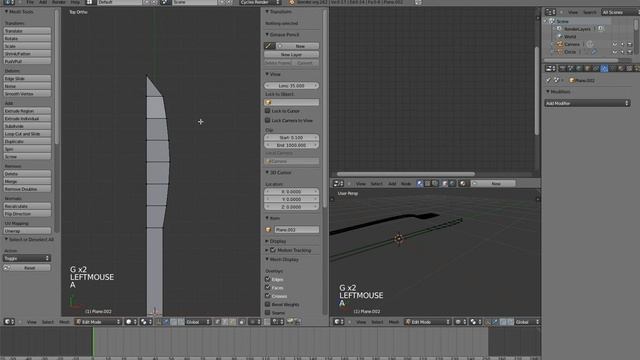Click the Camera object icon in outliner
This screenshot has width=640, height=360.
[560, 44]
